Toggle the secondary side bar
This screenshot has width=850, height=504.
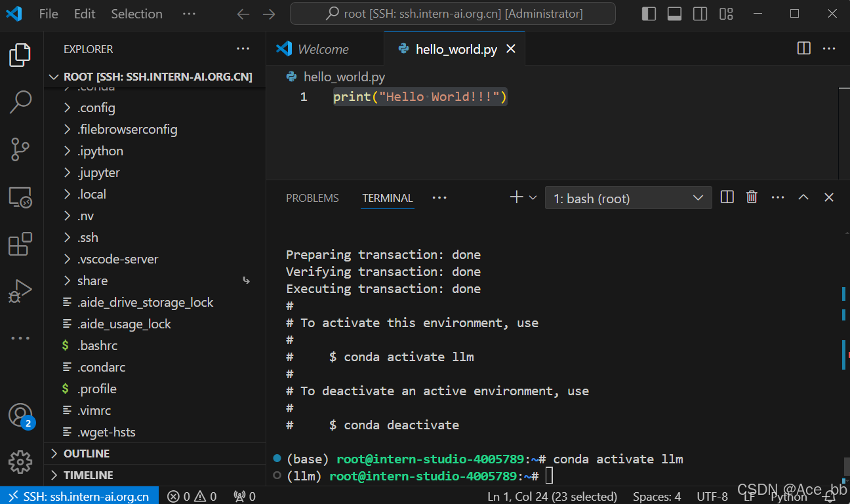pyautogui.click(x=700, y=14)
